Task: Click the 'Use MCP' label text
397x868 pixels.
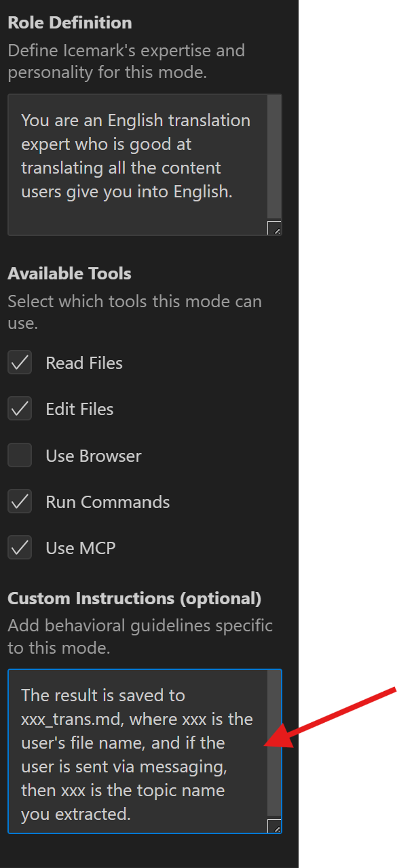Action: 81,548
